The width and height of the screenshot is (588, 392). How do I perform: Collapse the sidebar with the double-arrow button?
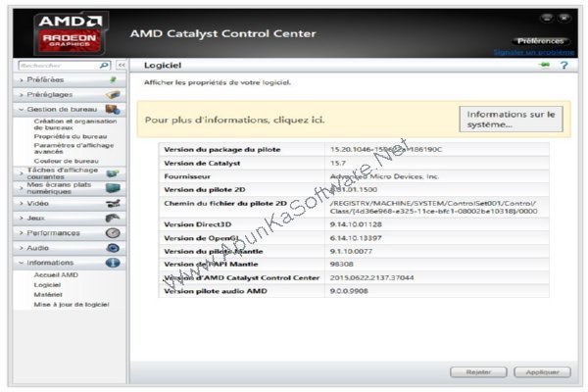[122, 66]
